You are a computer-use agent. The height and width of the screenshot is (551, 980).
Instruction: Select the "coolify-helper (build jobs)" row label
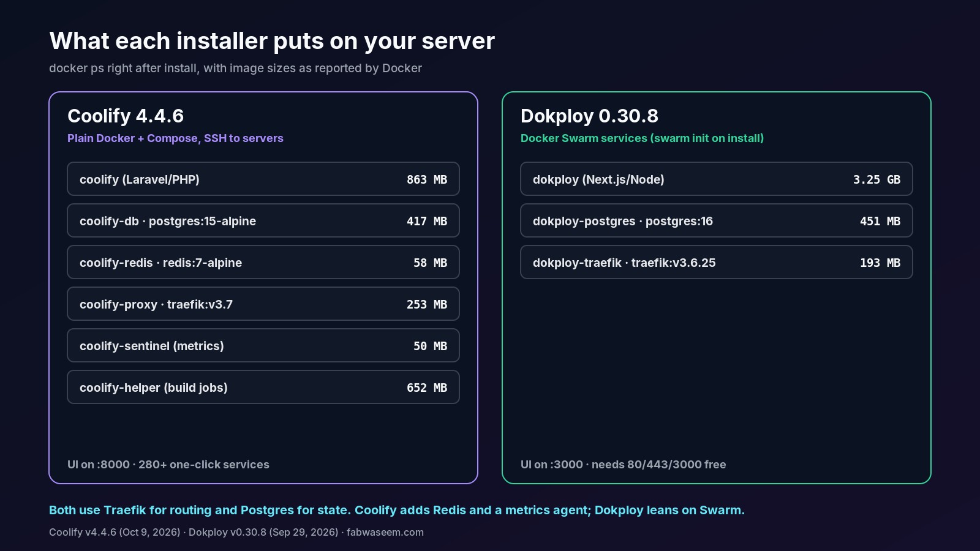(x=154, y=388)
